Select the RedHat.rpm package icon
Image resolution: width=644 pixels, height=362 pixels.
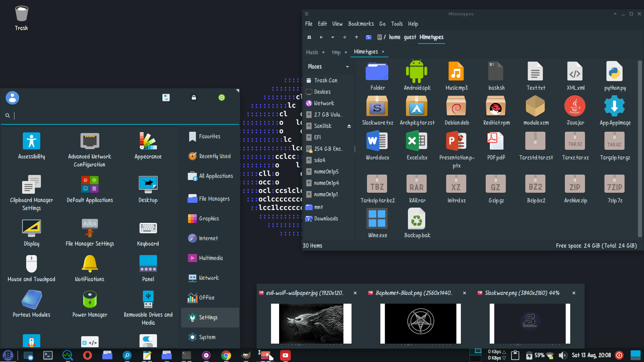tap(496, 106)
